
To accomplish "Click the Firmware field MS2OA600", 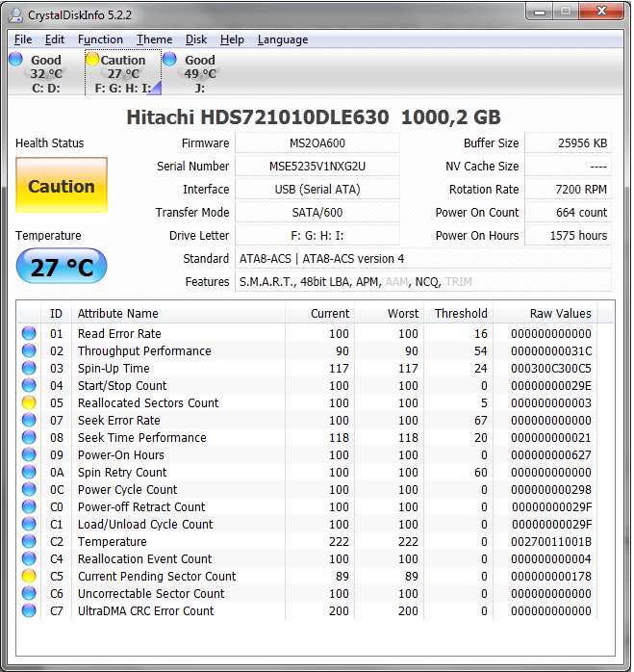I will [x=317, y=142].
